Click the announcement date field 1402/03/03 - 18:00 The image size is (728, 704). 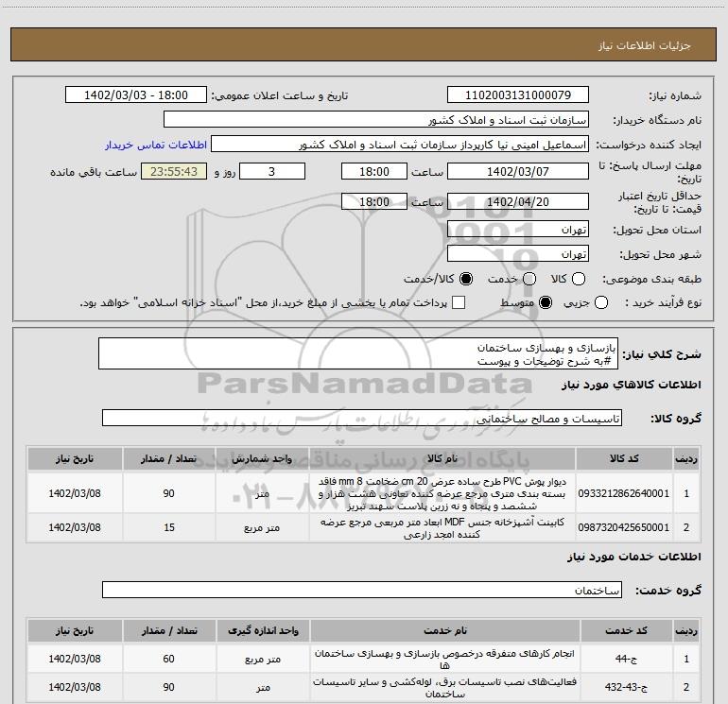click(136, 94)
